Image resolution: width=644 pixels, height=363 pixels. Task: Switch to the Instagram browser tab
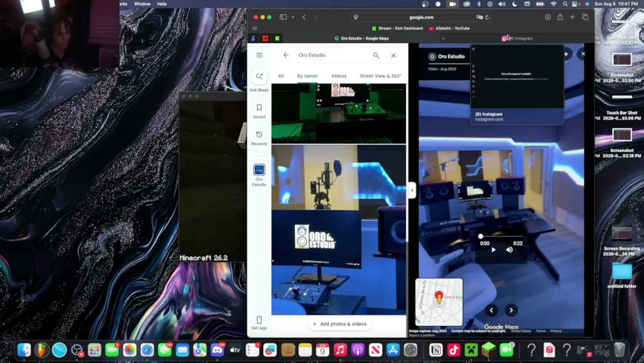(x=518, y=38)
